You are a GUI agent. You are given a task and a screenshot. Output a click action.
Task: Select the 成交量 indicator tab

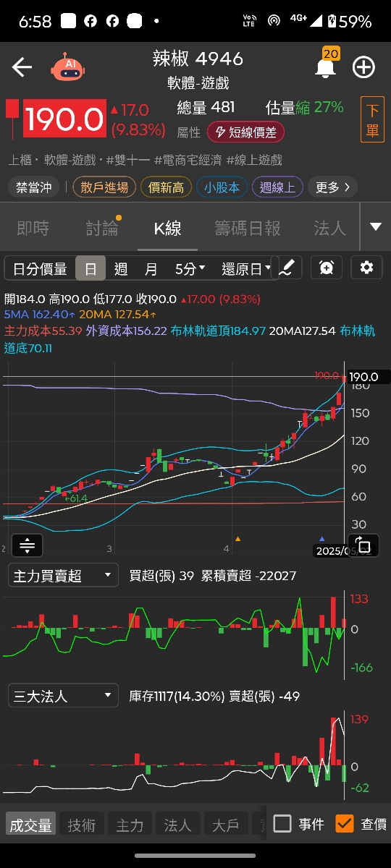pyautogui.click(x=30, y=825)
